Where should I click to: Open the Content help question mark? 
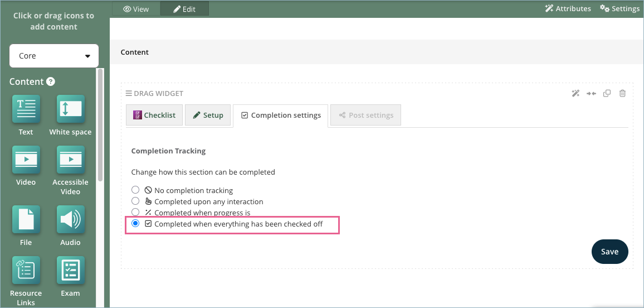51,81
